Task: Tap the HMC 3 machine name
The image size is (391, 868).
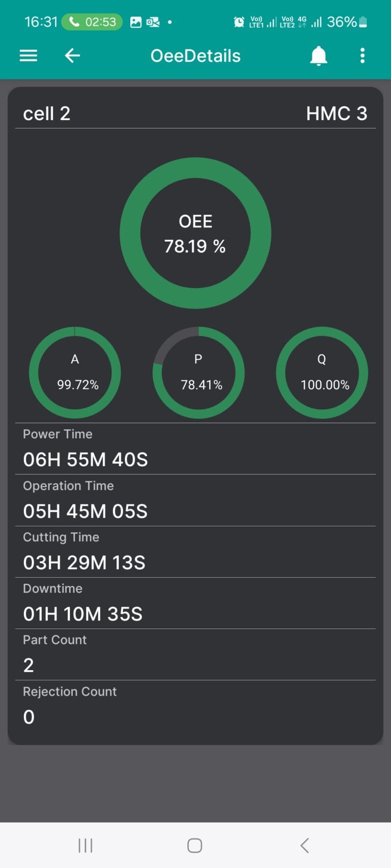Action: tap(337, 113)
